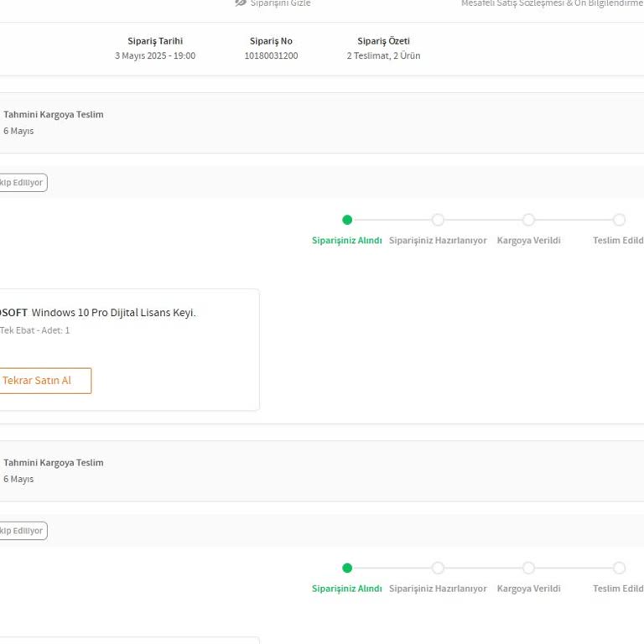Open the Windows 10 Pro Dijital Lisans product title
The height and width of the screenshot is (644, 644).
(113, 313)
